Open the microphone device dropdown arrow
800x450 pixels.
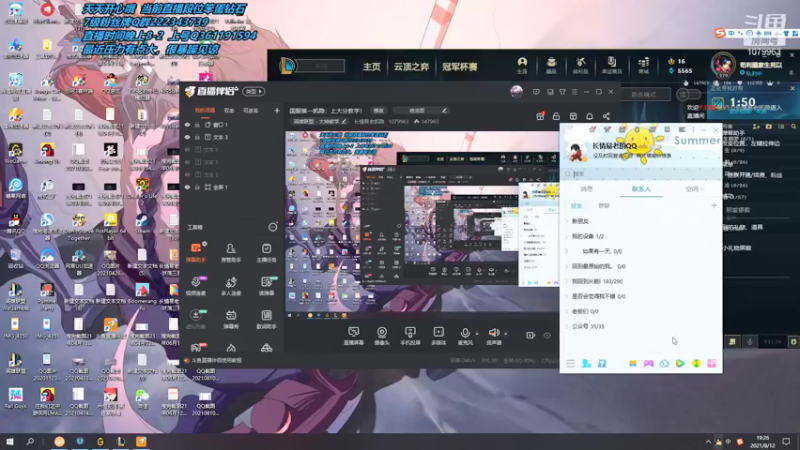coord(477,334)
